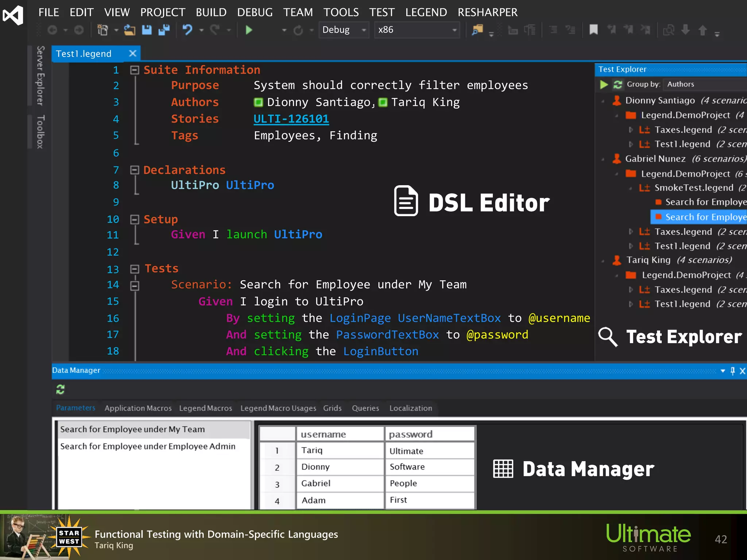Click the Software password cell
Screen dimensions: 747x560
click(430, 467)
